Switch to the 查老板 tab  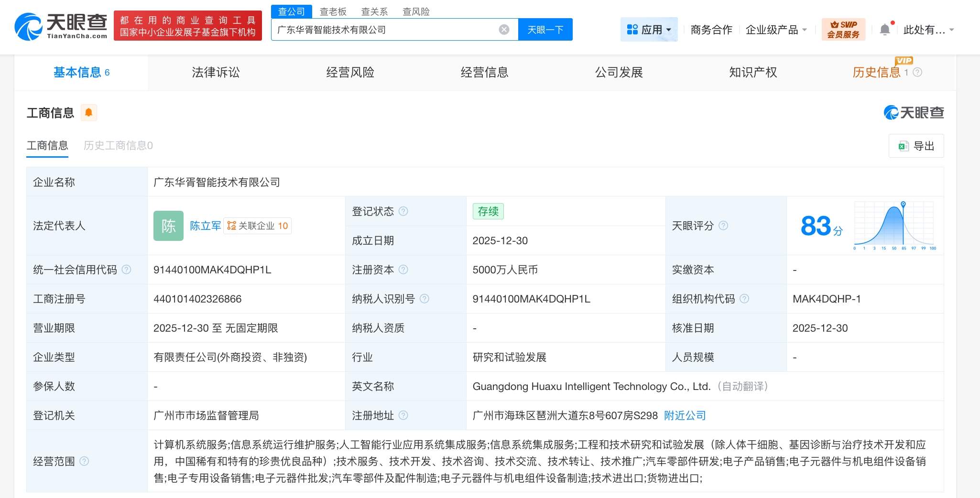(x=333, y=11)
